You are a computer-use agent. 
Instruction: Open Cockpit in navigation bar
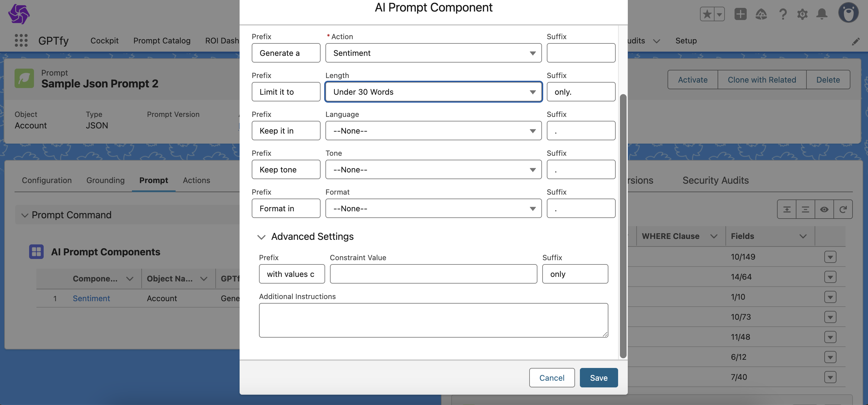click(104, 40)
